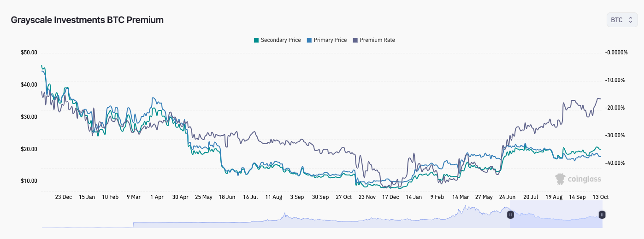Click the 24 Jun date axis label
This screenshot has height=239, width=644.
(x=507, y=197)
